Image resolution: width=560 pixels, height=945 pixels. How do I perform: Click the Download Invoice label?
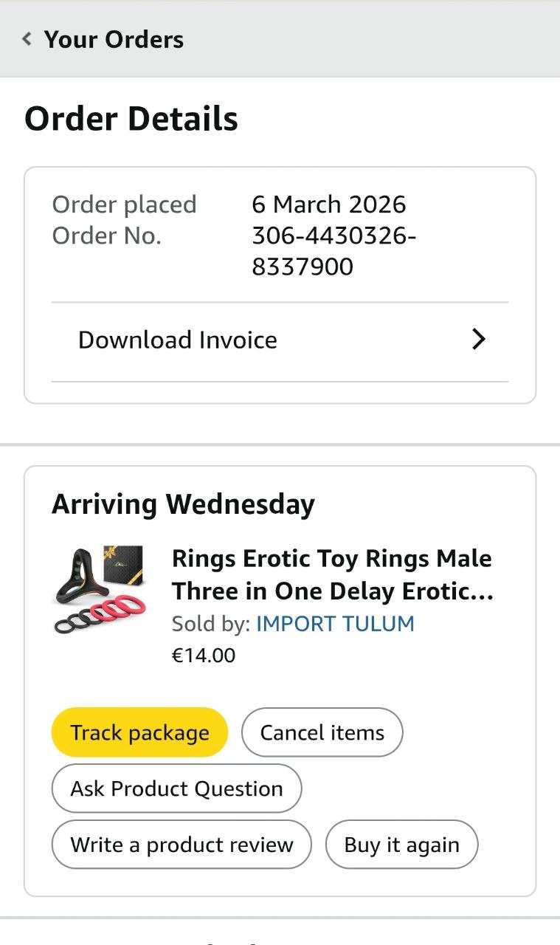178,340
